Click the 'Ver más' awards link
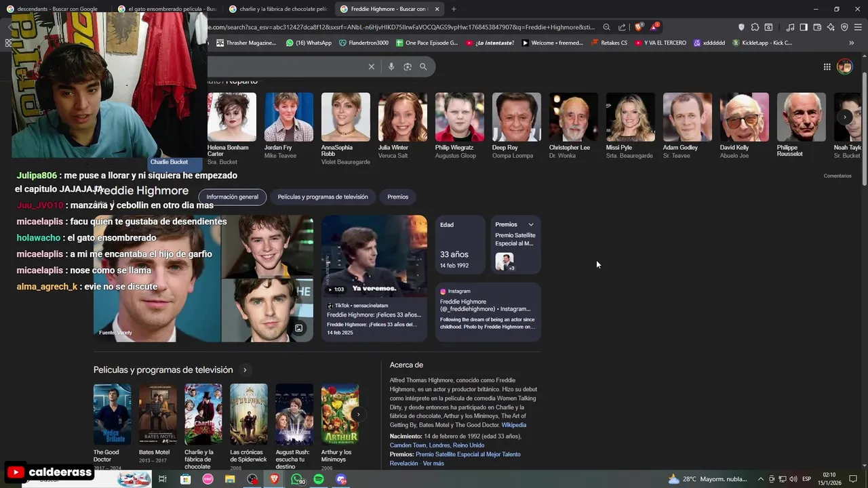Viewport: 868px width, 488px height. pyautogui.click(x=433, y=464)
